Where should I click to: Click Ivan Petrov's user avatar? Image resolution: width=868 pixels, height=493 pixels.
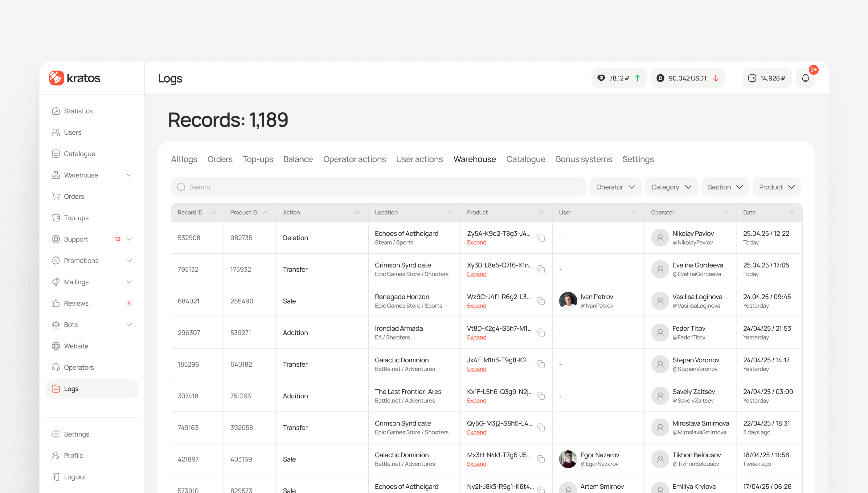tap(568, 301)
